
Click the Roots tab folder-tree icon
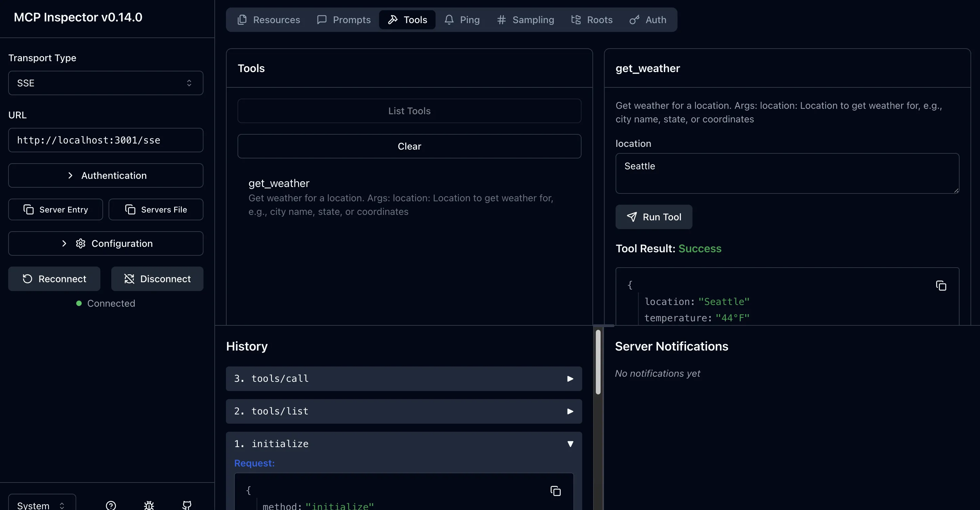(x=576, y=20)
